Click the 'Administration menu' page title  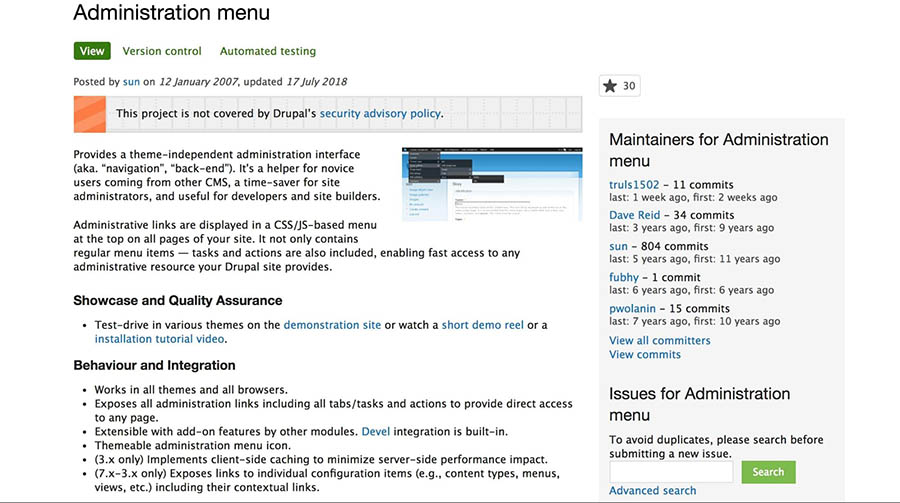tap(172, 13)
